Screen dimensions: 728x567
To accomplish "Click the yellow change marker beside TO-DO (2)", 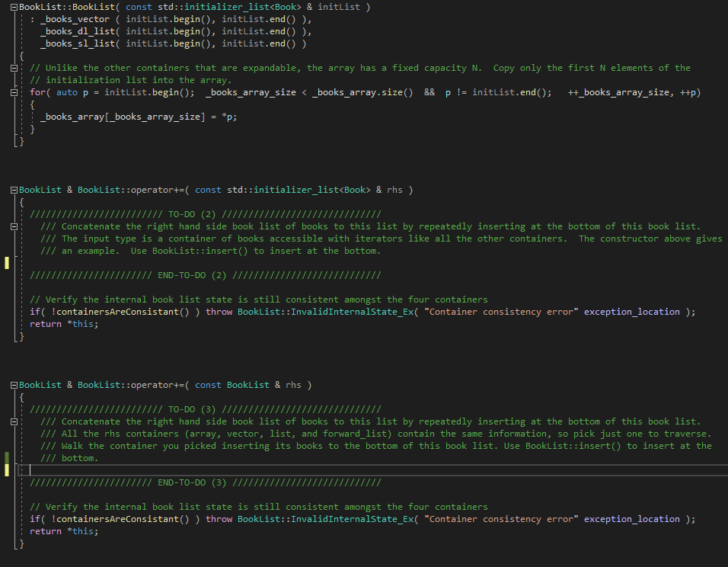I will click(x=8, y=263).
